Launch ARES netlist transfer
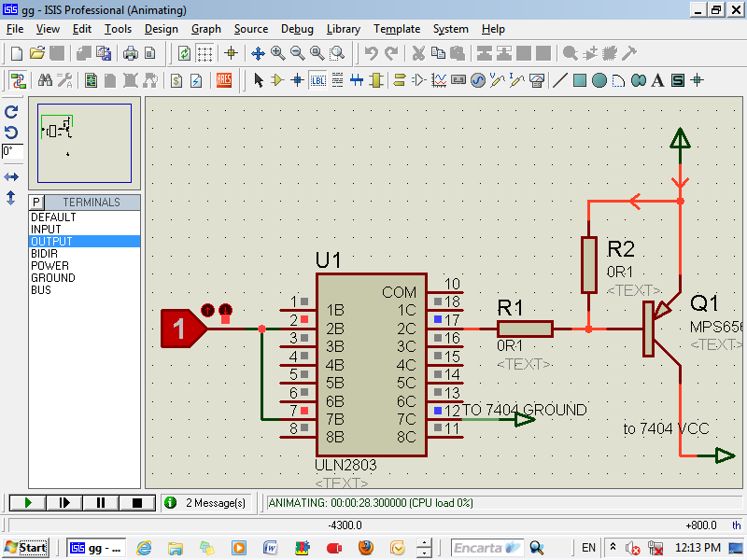Viewport: 747px width, 560px height. point(224,80)
